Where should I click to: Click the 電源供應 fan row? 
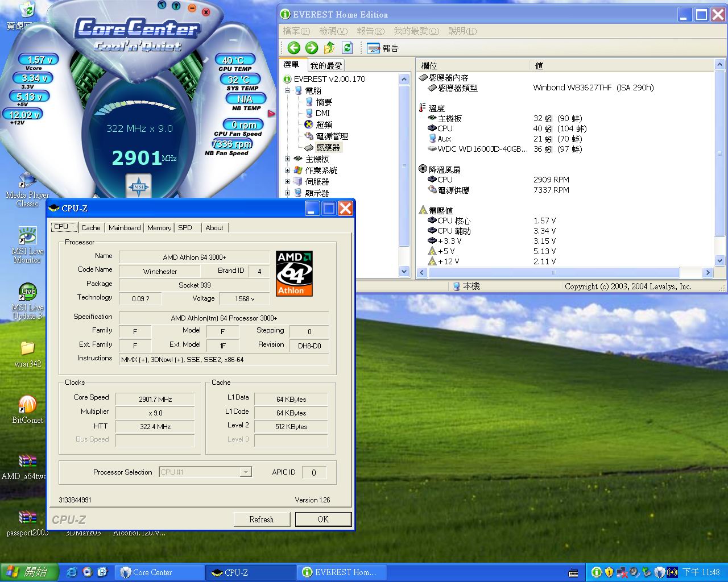click(x=499, y=190)
